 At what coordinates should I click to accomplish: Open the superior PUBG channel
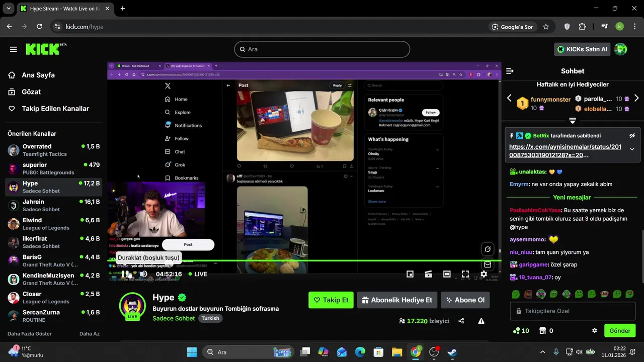[x=53, y=168]
